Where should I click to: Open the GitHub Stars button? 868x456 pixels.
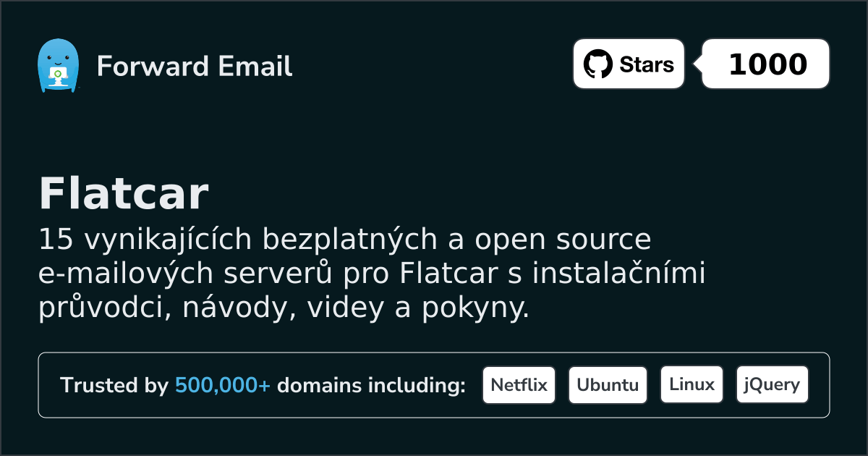click(628, 64)
